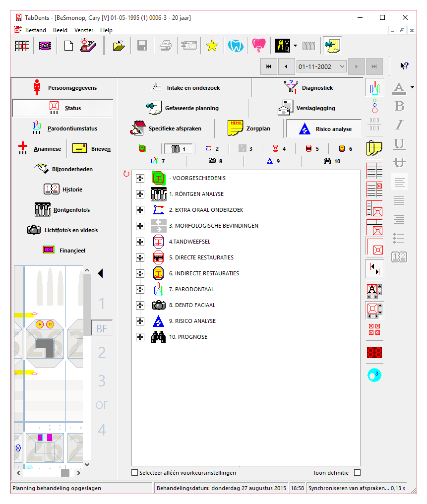Toggle left text alignment
Viewport: 427px width, 504px height.
pyautogui.click(x=399, y=182)
